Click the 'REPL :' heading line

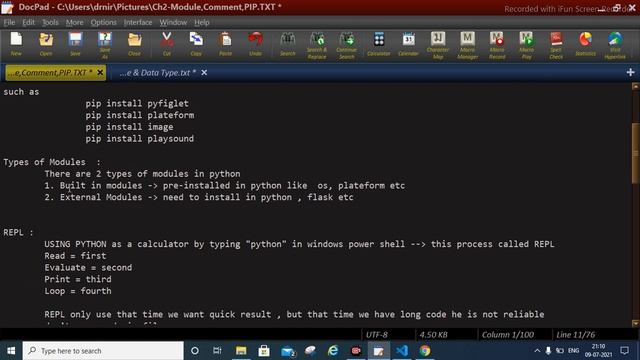coord(18,232)
